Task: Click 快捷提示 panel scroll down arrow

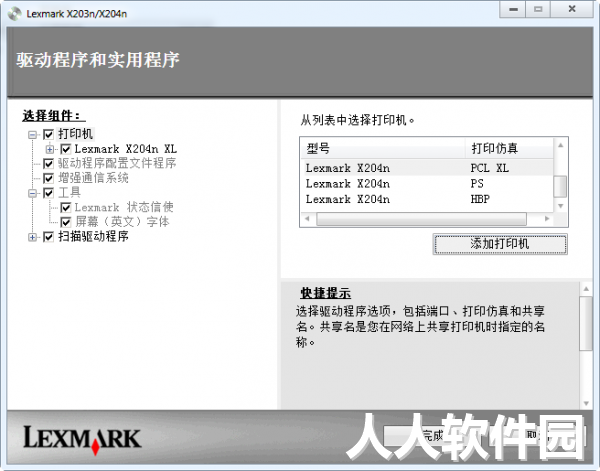Action: (x=586, y=403)
